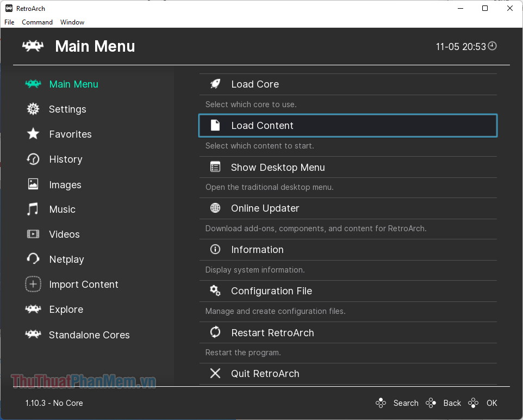Open the Command menu
Screen dimensions: 523x420
tap(37, 22)
